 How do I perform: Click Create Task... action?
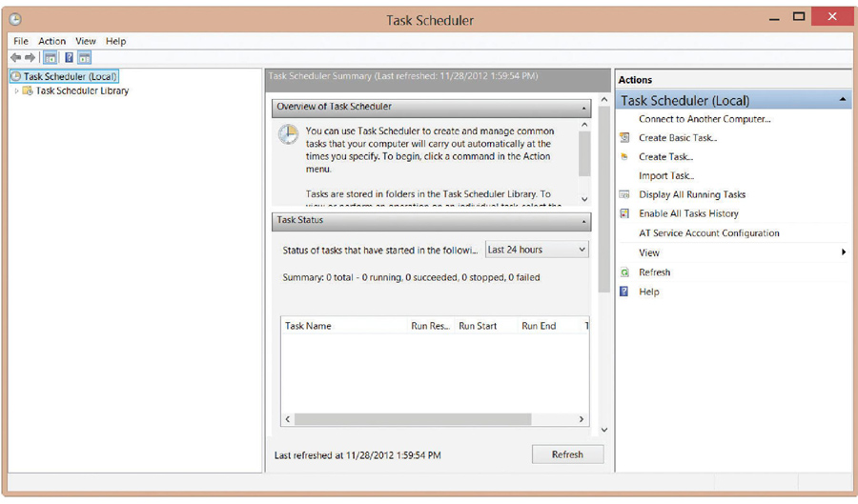[665, 157]
